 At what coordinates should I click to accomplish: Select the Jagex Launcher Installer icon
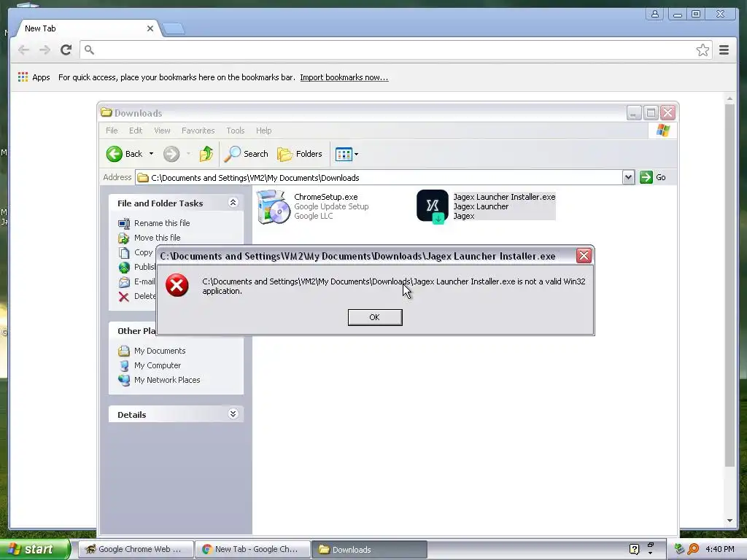coord(433,206)
